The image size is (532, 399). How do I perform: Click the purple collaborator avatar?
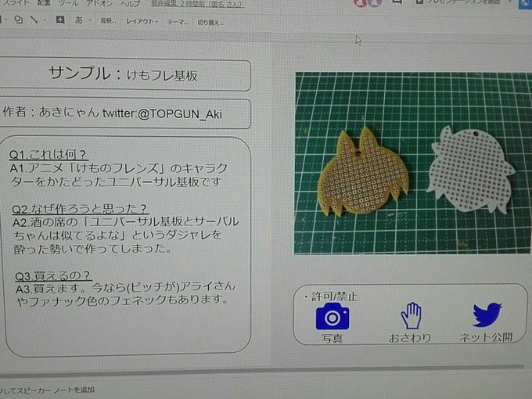(x=375, y=2)
